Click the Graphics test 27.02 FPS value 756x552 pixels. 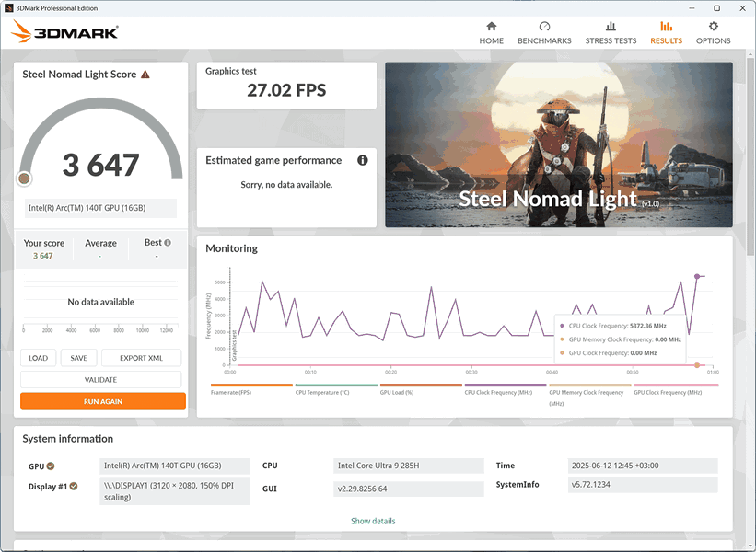pyautogui.click(x=286, y=90)
